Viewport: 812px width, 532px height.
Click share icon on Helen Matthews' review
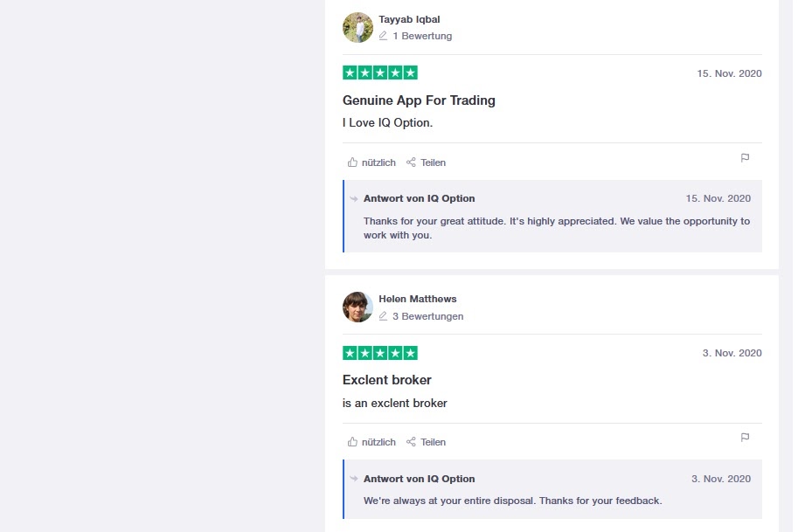(411, 442)
